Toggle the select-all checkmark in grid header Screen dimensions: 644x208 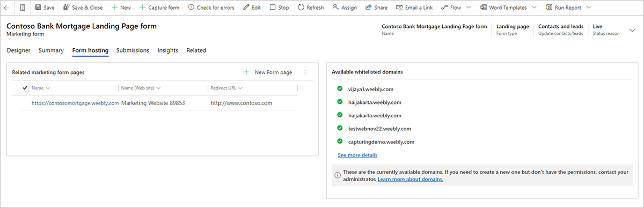tap(25, 88)
